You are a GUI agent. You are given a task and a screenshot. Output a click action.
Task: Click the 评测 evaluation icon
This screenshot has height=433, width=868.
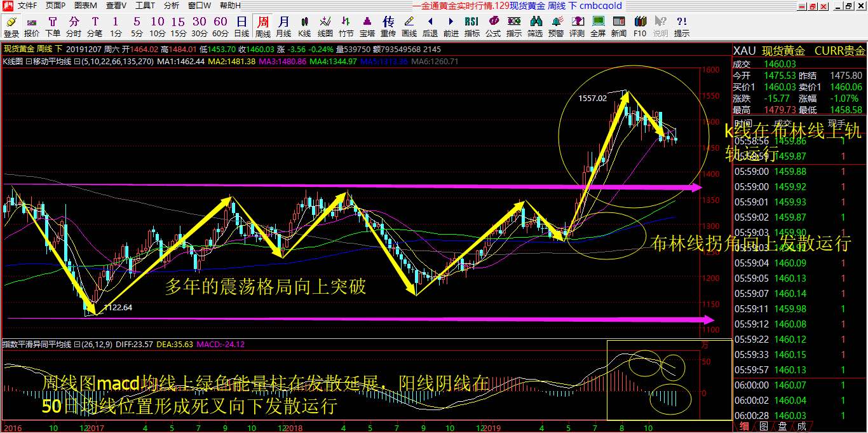click(577, 27)
